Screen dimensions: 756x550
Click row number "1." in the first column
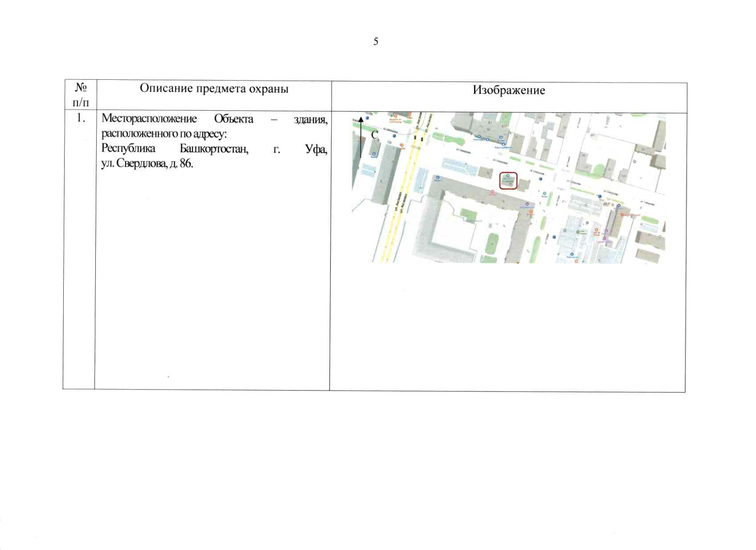tap(81, 118)
